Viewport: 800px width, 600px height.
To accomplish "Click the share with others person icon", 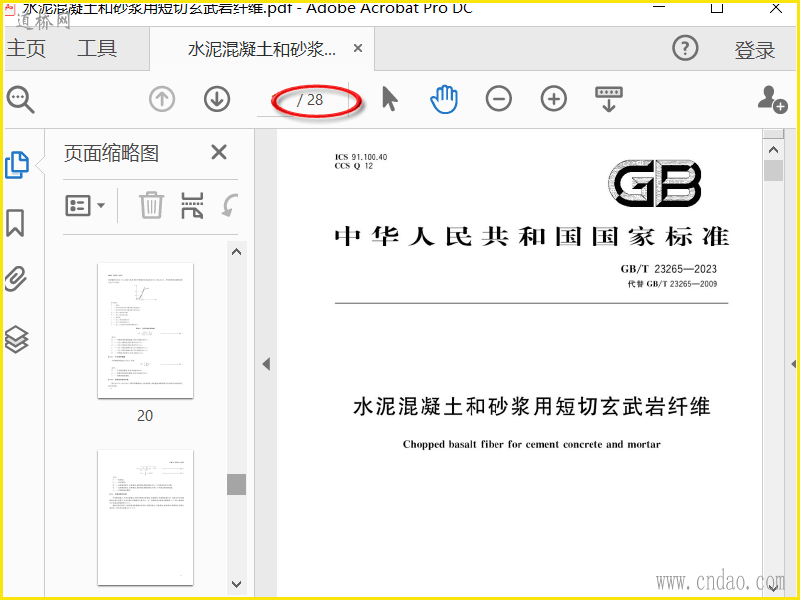I will tap(772, 99).
